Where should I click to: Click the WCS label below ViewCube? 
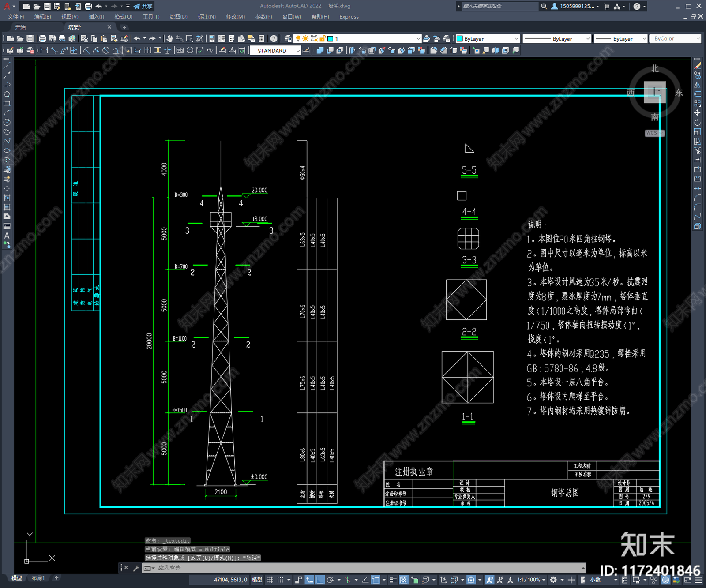pos(653,133)
